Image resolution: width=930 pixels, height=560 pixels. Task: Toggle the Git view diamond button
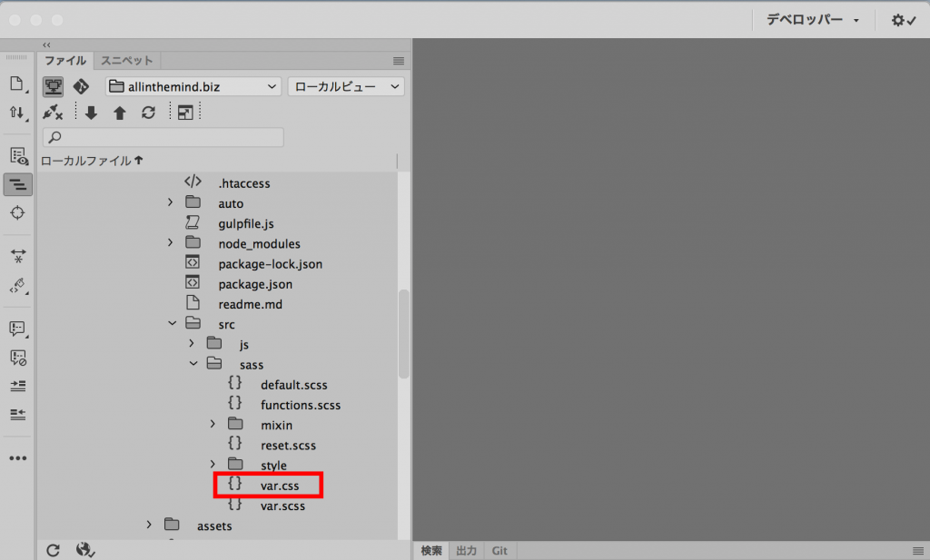81,87
